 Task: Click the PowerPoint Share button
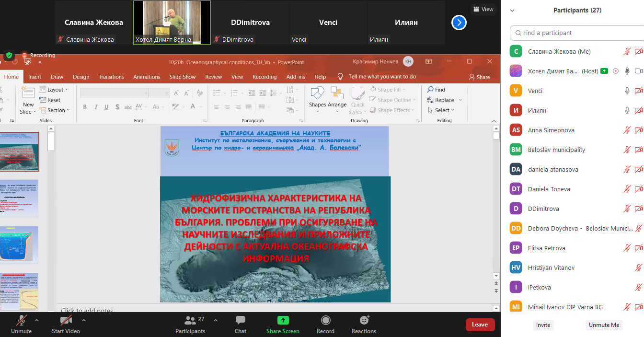(x=480, y=77)
